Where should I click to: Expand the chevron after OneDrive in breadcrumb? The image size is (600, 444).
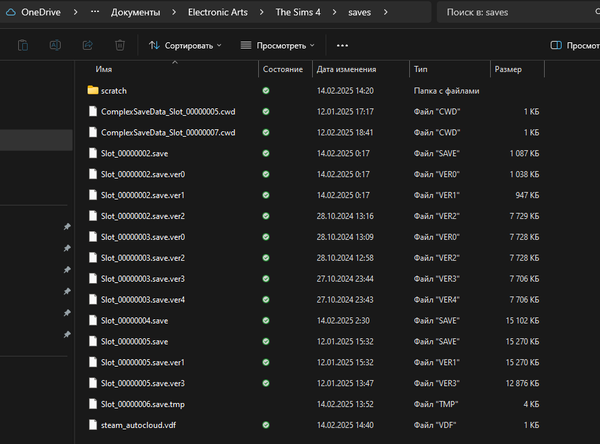click(x=75, y=12)
